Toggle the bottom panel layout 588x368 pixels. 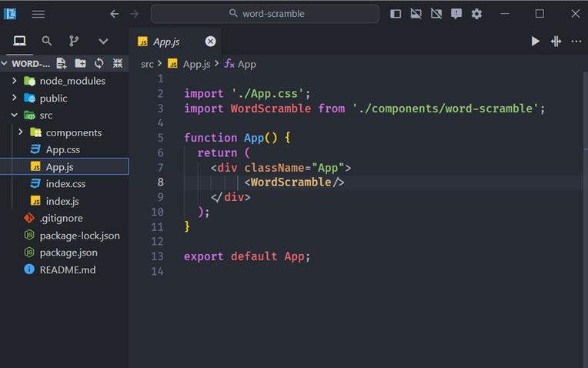click(416, 14)
